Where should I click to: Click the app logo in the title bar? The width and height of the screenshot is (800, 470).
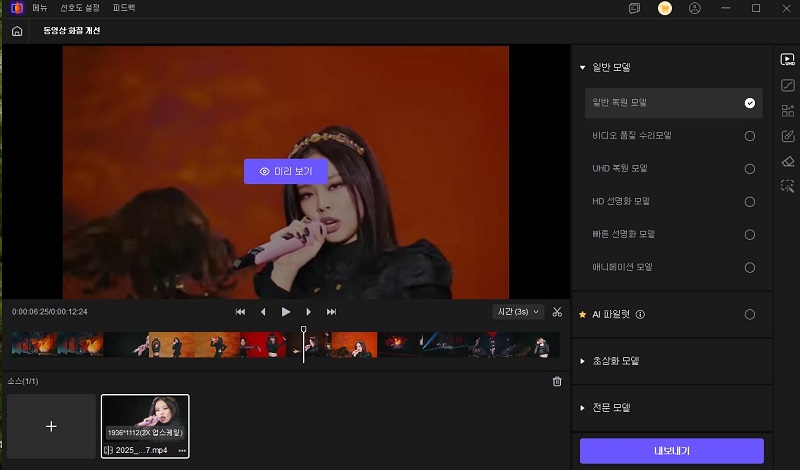click(x=17, y=8)
